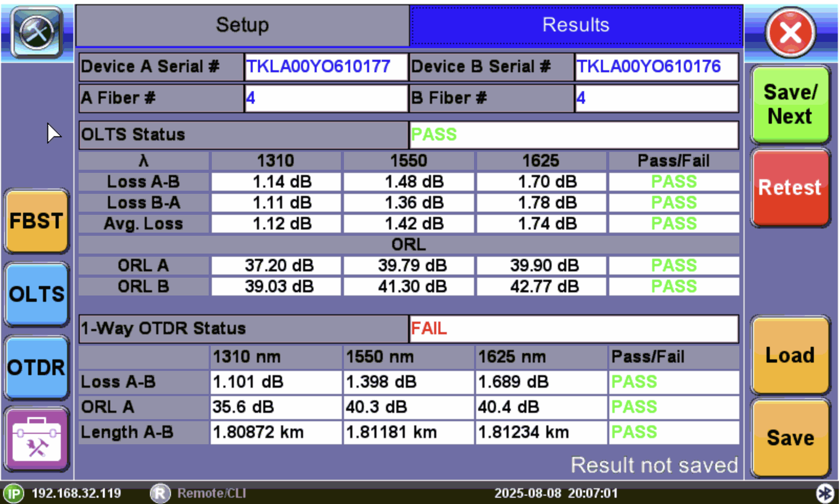Click the IP status indicator icon
Screen dimensions: 840x504
(x=14, y=494)
